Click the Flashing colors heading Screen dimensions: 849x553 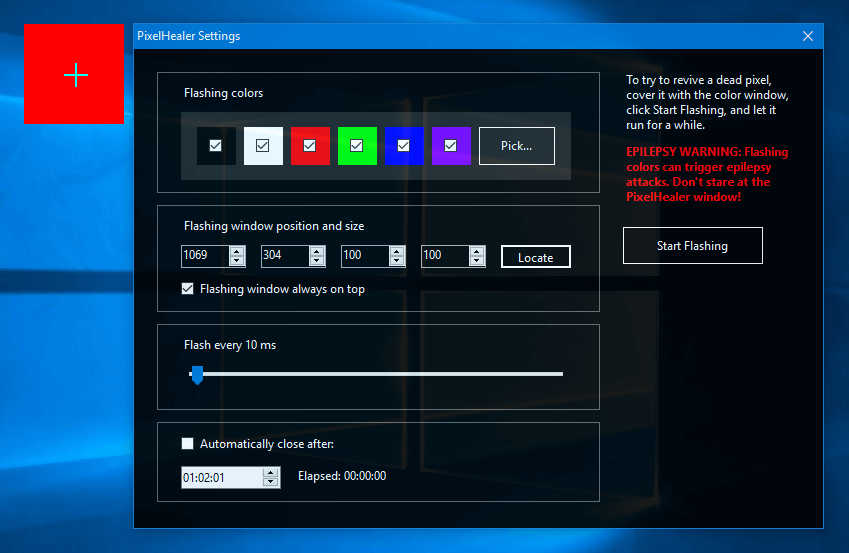click(224, 93)
